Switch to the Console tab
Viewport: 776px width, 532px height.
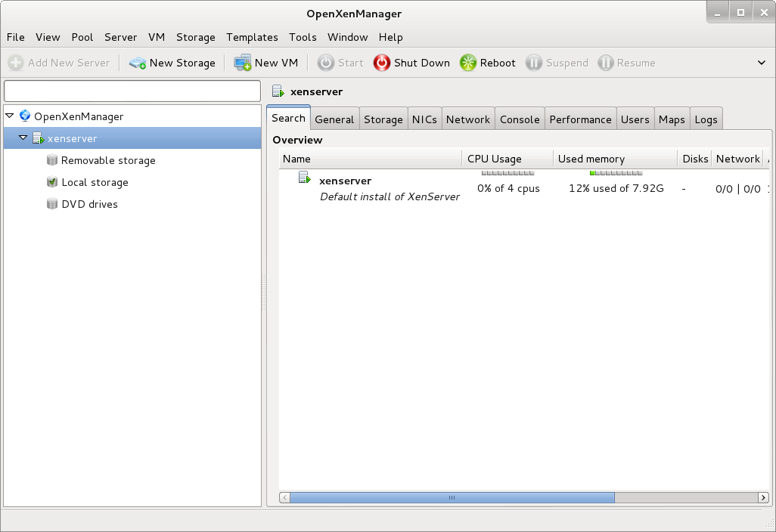pos(520,119)
